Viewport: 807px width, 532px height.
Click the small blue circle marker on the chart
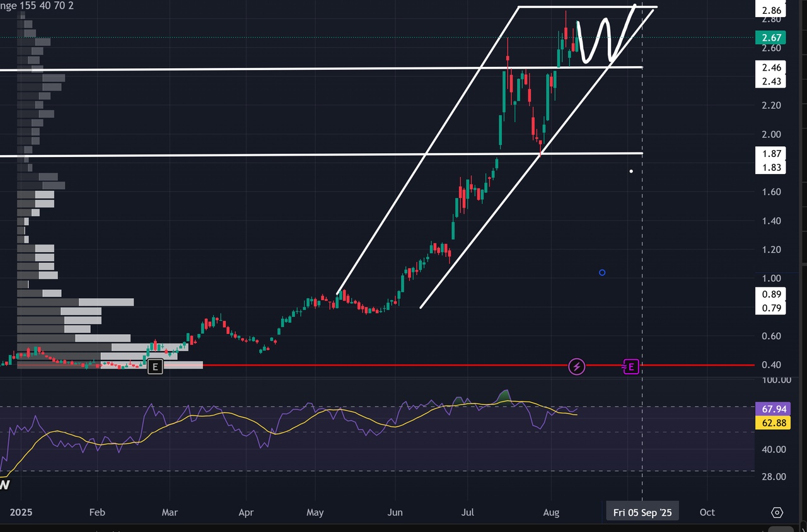(x=602, y=273)
